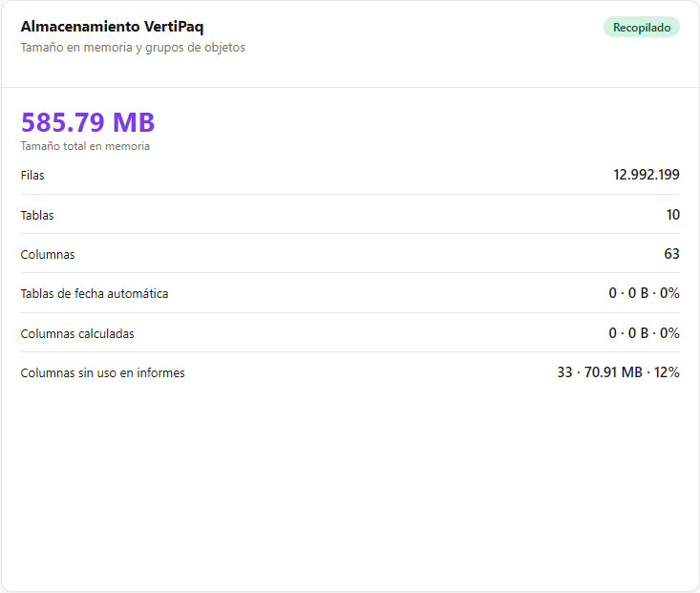Click the 12% unused columns percentage
This screenshot has width=700, height=593.
(667, 372)
